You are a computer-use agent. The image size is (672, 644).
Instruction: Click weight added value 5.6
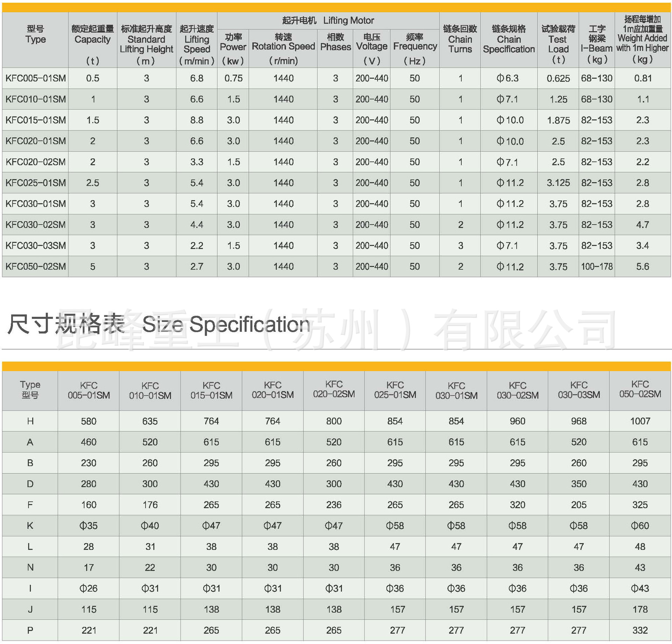(x=643, y=267)
